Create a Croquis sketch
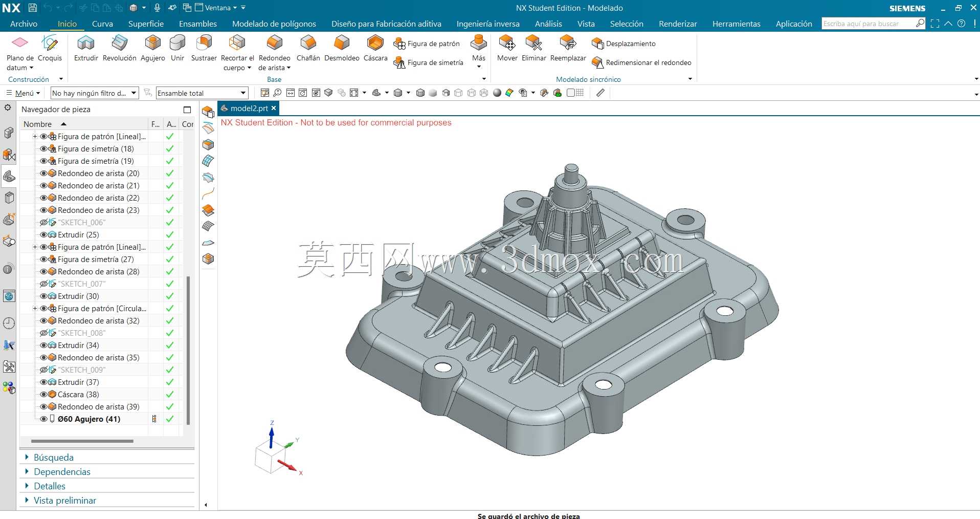Image resolution: width=980 pixels, height=519 pixels. pos(50,49)
